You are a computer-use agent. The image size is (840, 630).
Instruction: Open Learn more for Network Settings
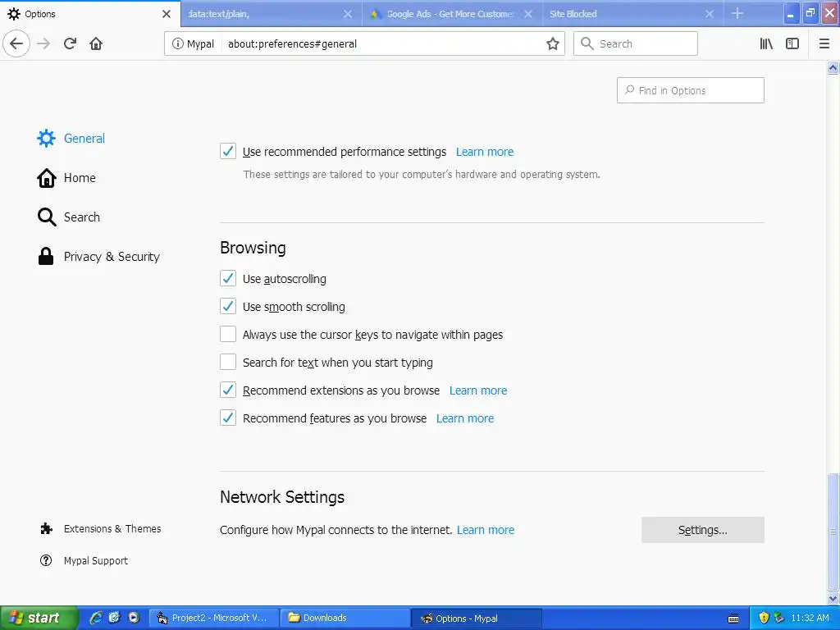[486, 530]
